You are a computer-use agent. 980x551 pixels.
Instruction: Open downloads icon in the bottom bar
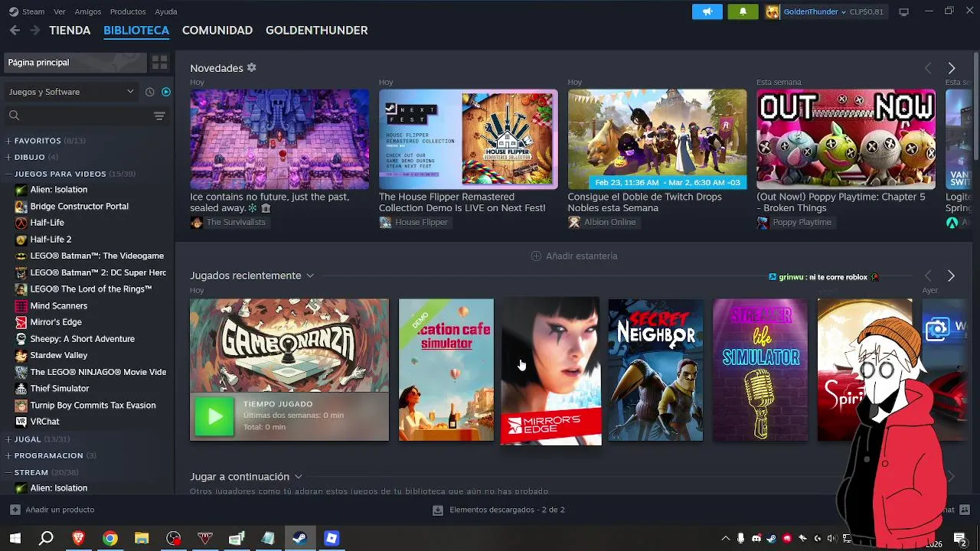coord(437,510)
